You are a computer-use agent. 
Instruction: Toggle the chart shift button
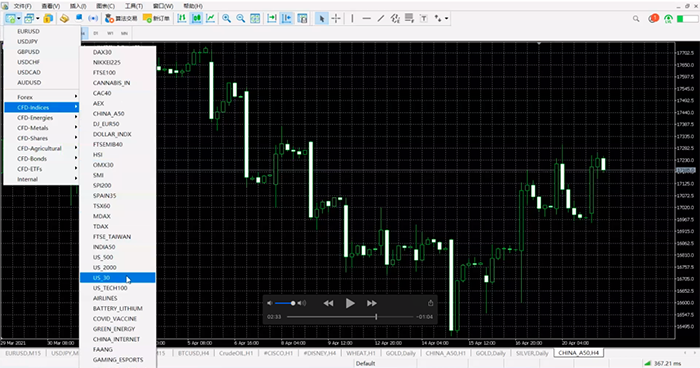tap(287, 18)
